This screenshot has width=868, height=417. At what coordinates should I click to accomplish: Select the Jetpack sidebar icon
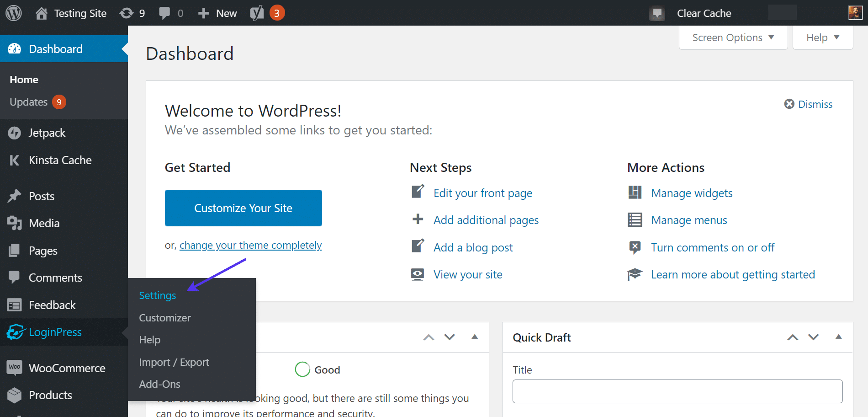[x=15, y=133]
